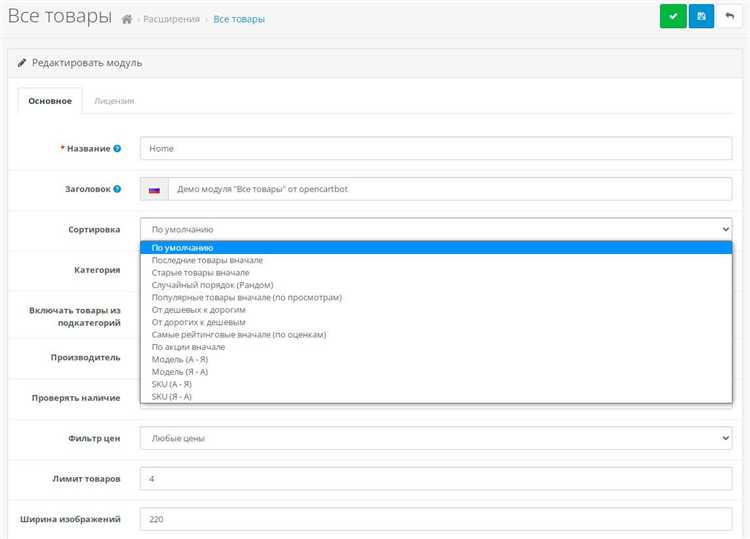Collapse the Сортировка dropdown box
Image resolution: width=750 pixels, height=539 pixels.
(x=436, y=230)
